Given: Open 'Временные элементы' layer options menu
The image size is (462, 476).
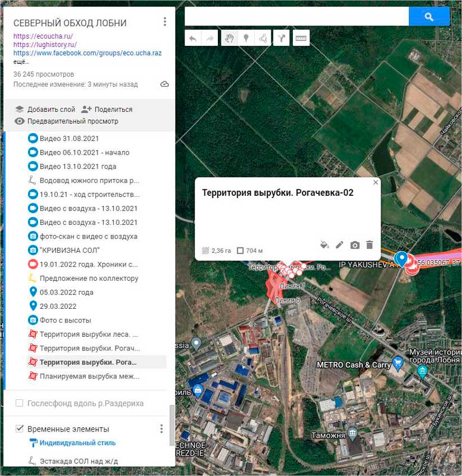Looking at the screenshot, I should (x=161, y=428).
